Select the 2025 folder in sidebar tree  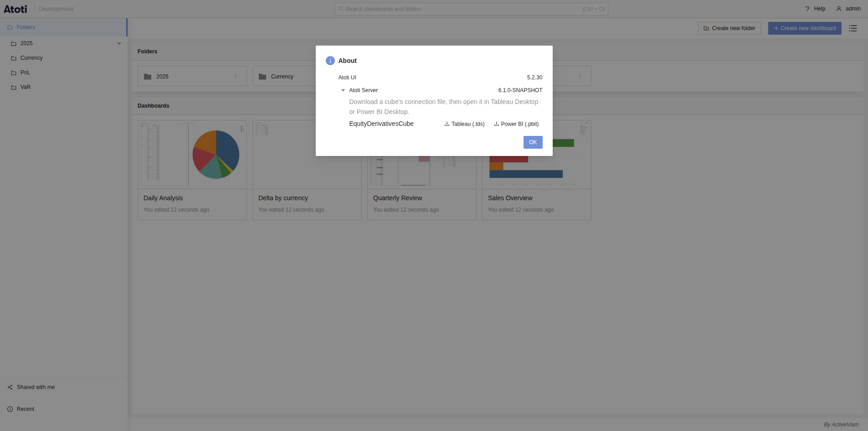[64, 43]
